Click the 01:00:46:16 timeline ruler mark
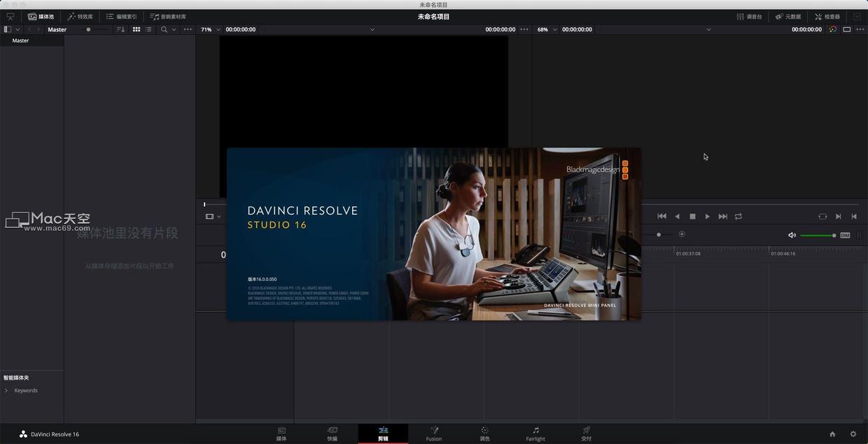Screen dimensions: 868x444 point(783,254)
